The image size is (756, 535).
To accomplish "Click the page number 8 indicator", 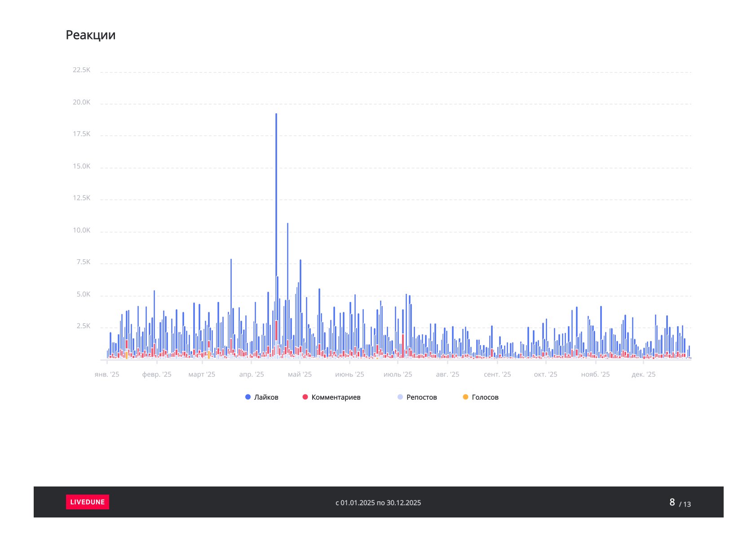I will coord(672,502).
